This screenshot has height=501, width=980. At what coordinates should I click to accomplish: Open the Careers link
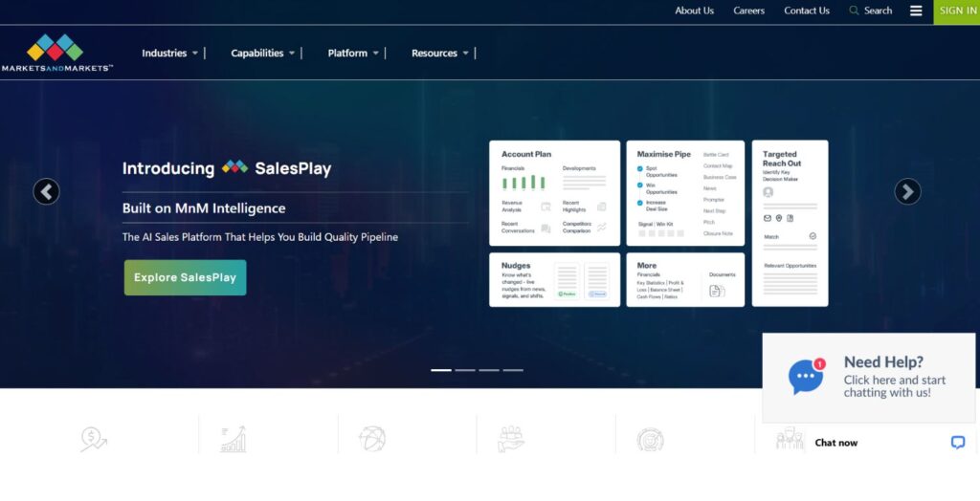pos(748,11)
